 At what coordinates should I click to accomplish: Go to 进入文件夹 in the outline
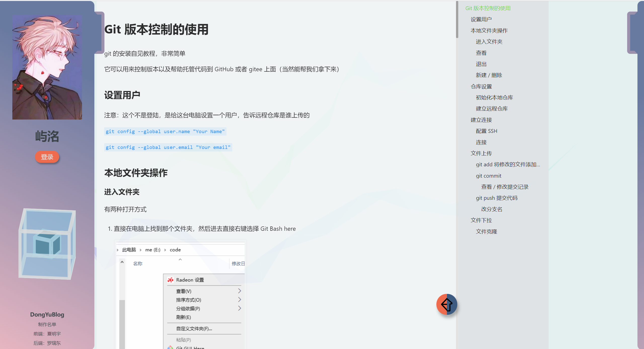point(489,42)
